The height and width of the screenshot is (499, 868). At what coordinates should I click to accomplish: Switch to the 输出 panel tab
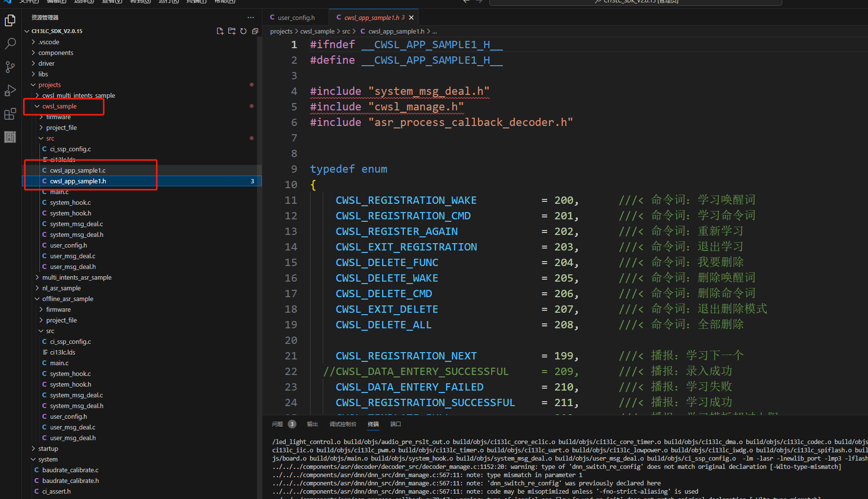click(x=312, y=424)
